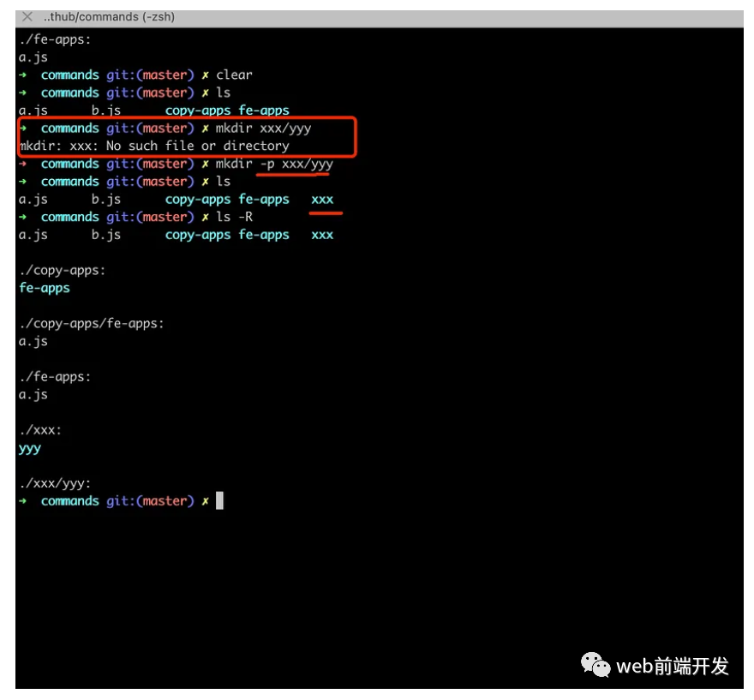The width and height of the screenshot is (754, 700).
Task: Click the './copy-apps/fe-apps:' directory heading
Action: tap(92, 324)
